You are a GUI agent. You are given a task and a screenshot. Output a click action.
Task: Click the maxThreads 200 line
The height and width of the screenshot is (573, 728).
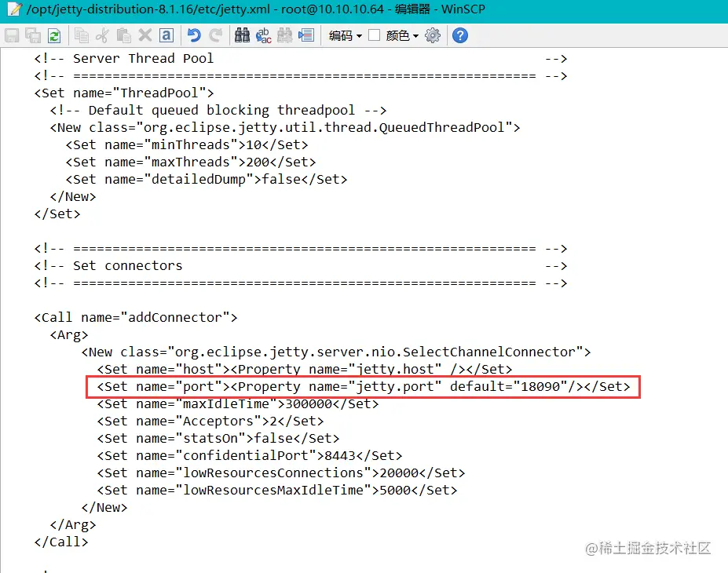190,162
